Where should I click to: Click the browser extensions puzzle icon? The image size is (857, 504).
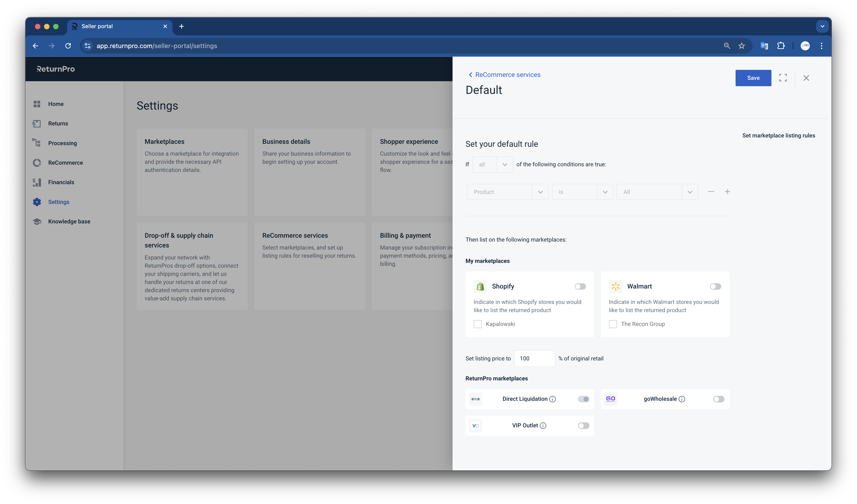(781, 46)
